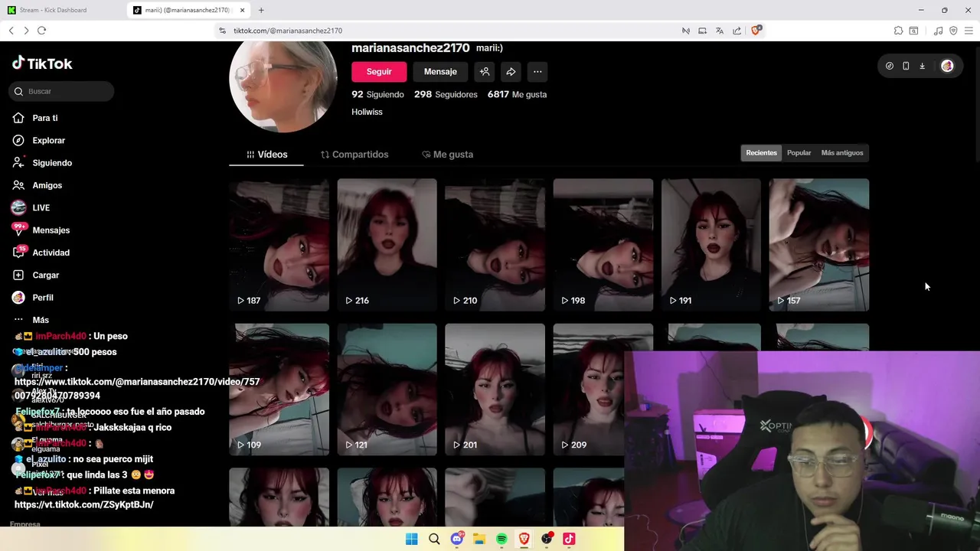Select the Recientes sort option
Screen dimensions: 980x551
(761, 153)
